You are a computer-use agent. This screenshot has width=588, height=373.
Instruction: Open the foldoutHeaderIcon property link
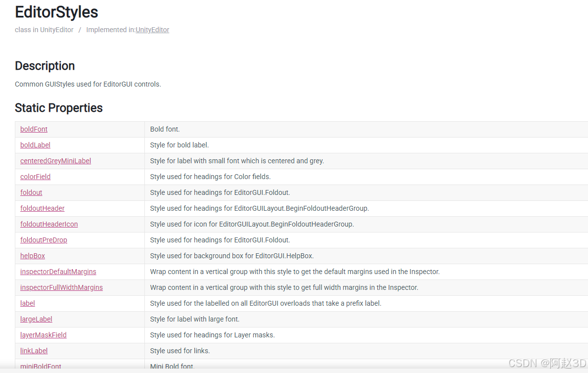[x=49, y=224]
